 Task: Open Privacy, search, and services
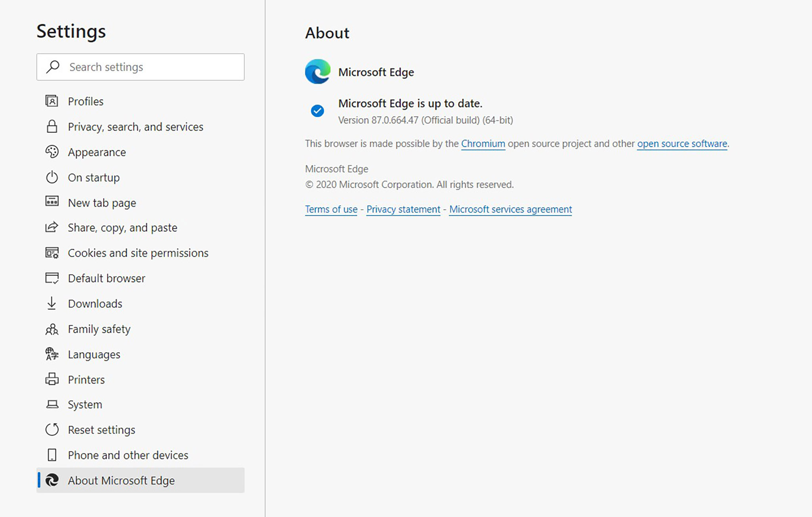(x=140, y=127)
